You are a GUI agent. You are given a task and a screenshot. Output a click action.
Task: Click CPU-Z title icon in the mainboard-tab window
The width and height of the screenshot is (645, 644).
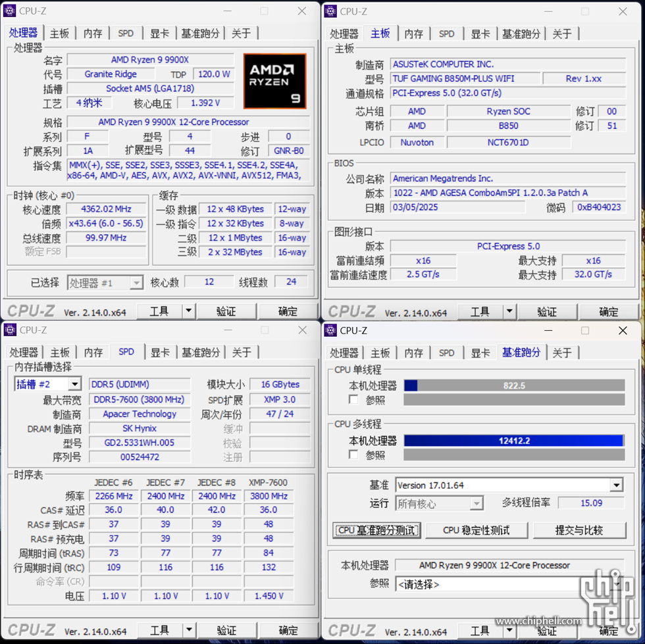click(330, 11)
